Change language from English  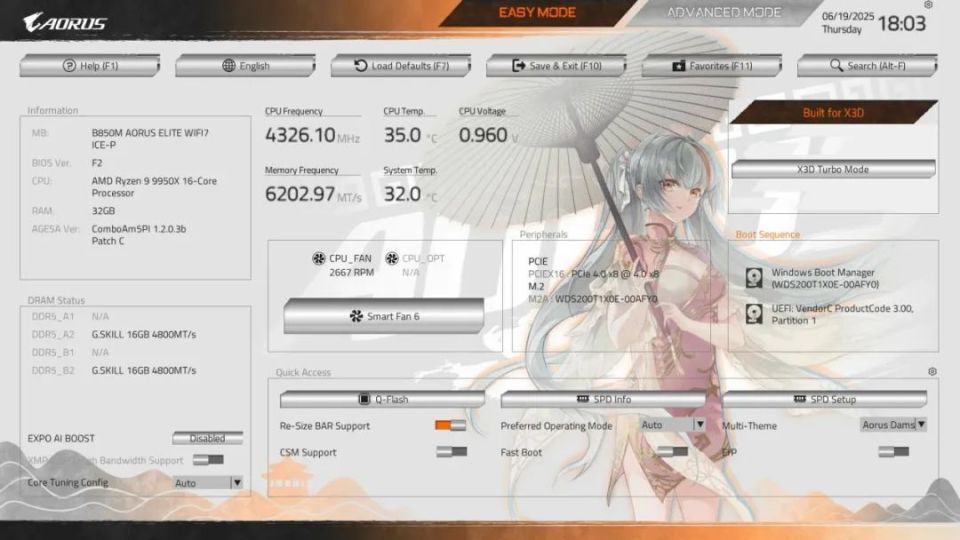246,66
